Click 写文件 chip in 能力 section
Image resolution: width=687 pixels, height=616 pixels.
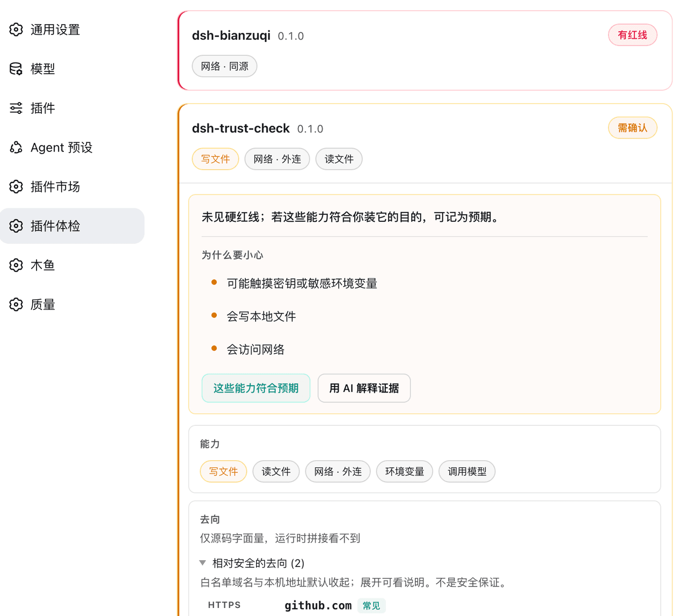pos(223,472)
